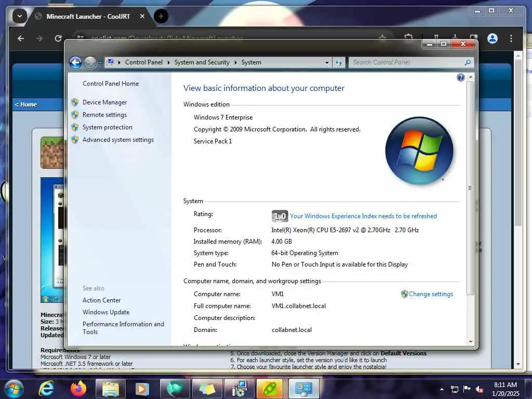
Task: Close the Minecraft Launcher tab
Action: [x=142, y=16]
